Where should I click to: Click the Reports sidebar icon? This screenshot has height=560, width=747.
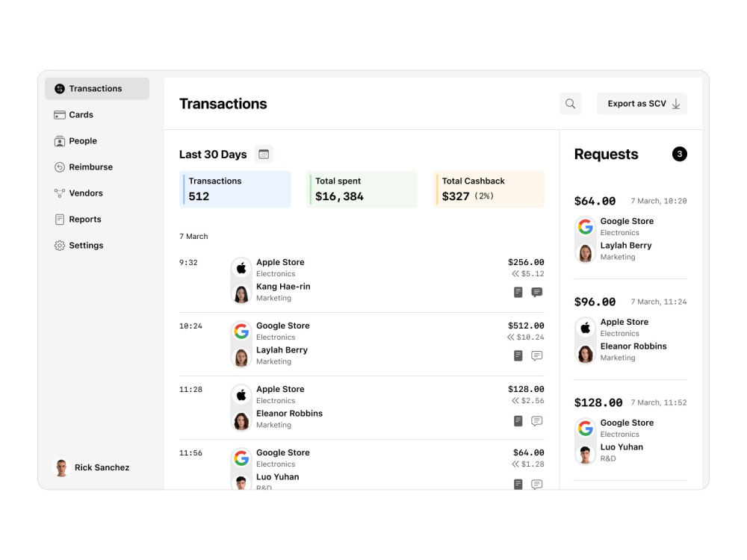pos(60,220)
